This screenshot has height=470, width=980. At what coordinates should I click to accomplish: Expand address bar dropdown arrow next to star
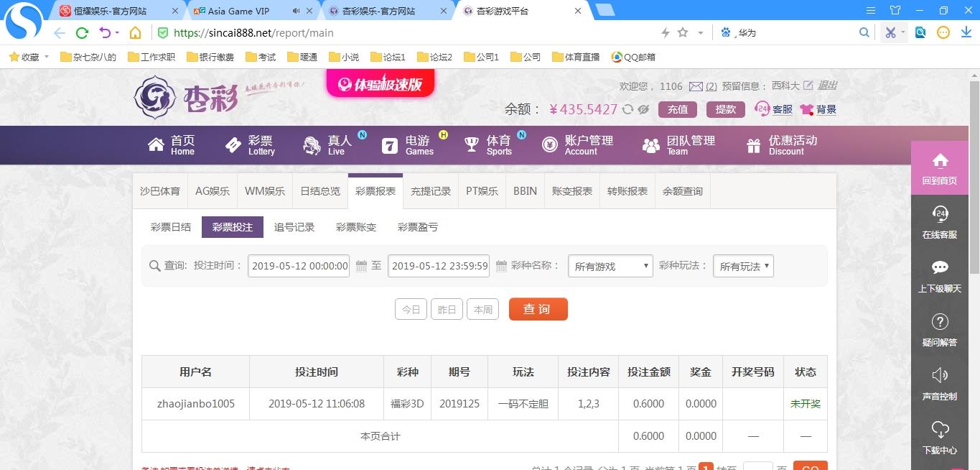[x=701, y=33]
